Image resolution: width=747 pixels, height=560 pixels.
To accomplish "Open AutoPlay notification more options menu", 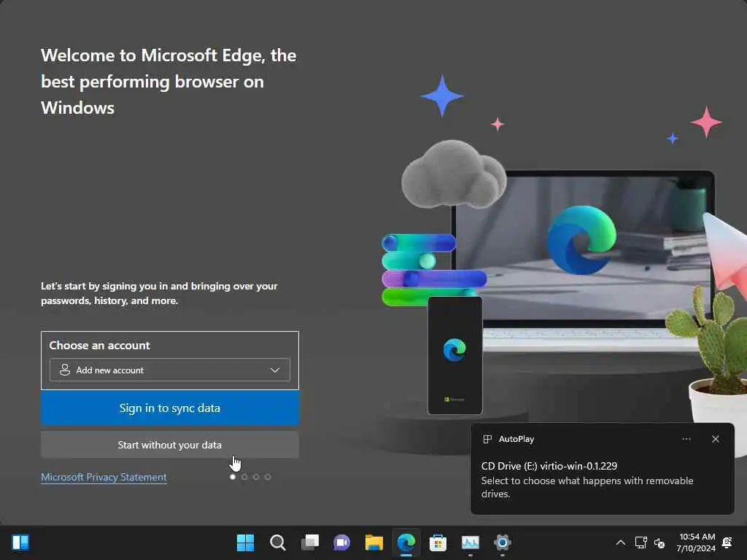I will (x=686, y=439).
